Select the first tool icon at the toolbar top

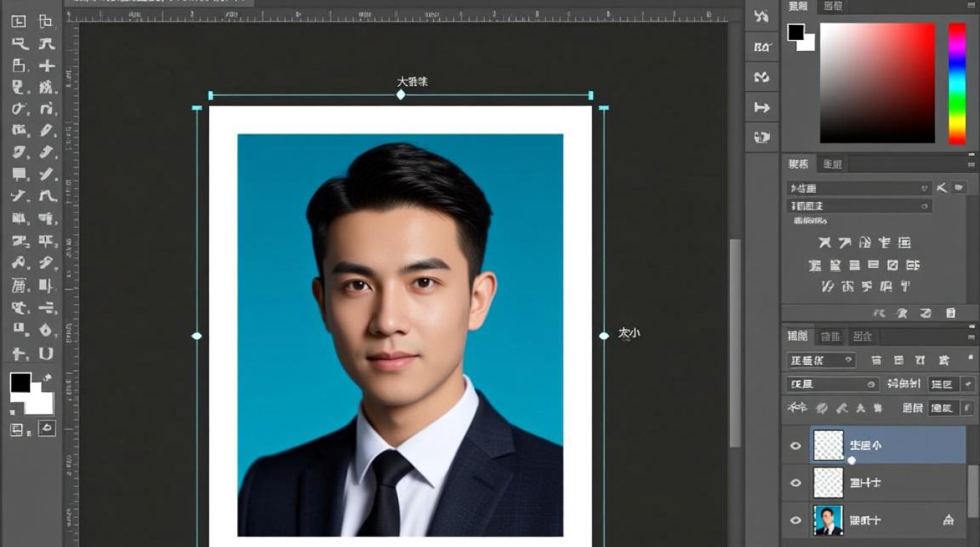point(19,21)
